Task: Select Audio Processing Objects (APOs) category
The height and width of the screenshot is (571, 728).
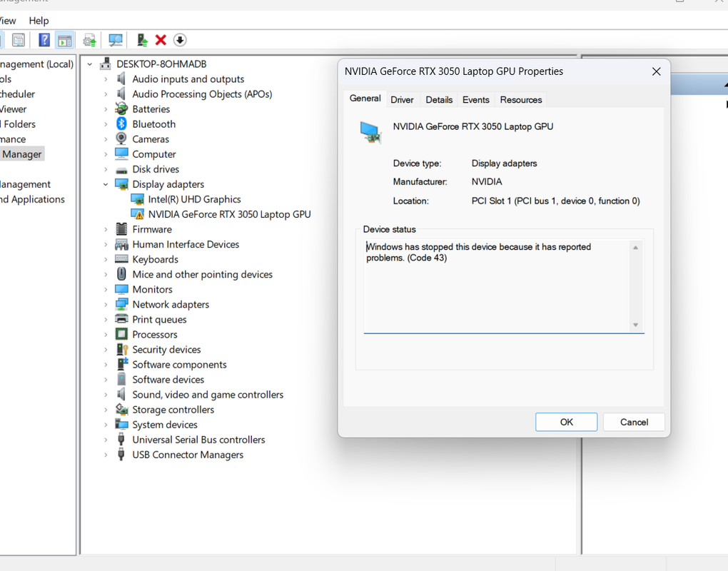Action: pos(202,94)
